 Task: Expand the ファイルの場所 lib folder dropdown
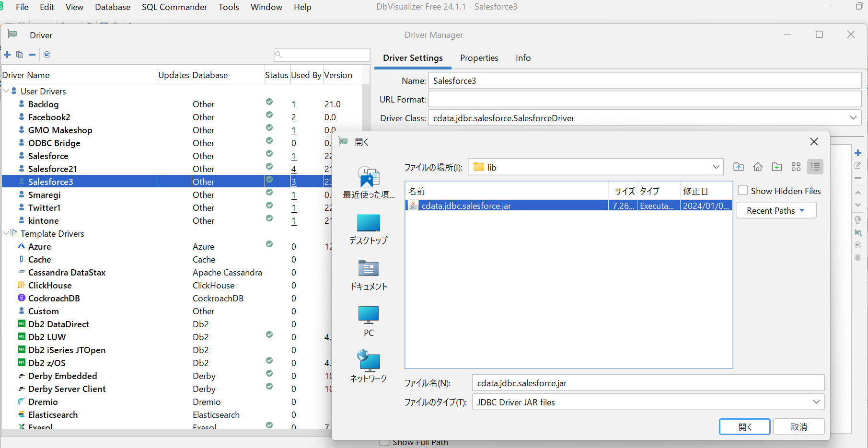(x=716, y=167)
